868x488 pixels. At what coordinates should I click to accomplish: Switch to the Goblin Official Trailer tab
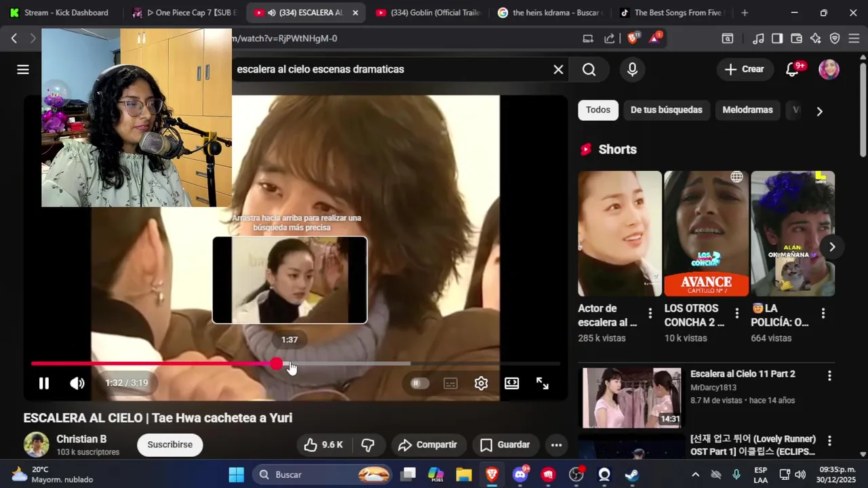(x=428, y=12)
